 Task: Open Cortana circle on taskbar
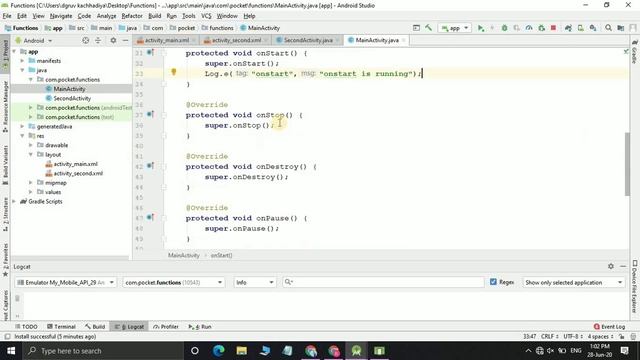click(195, 351)
